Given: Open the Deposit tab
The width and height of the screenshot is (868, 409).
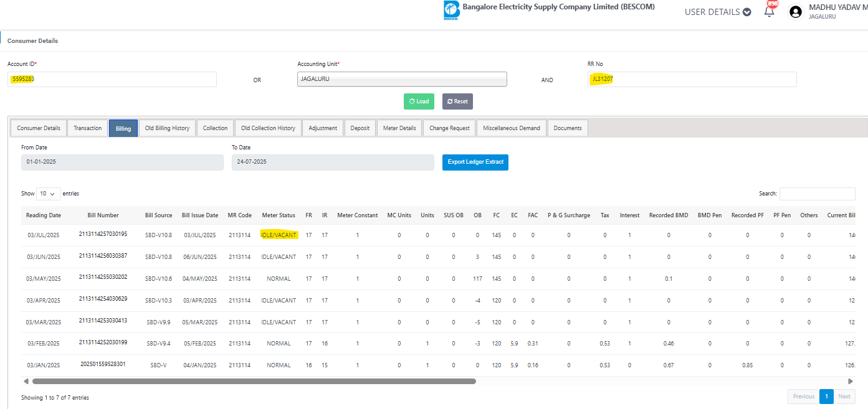Looking at the screenshot, I should click(360, 128).
